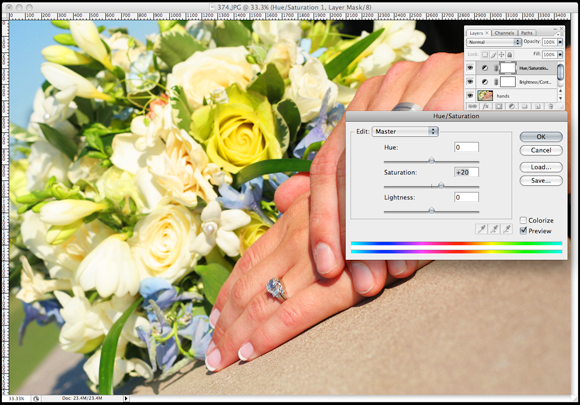Select the add-to-sample eyedropper icon
Screen dimensions: 580x405
[x=494, y=229]
